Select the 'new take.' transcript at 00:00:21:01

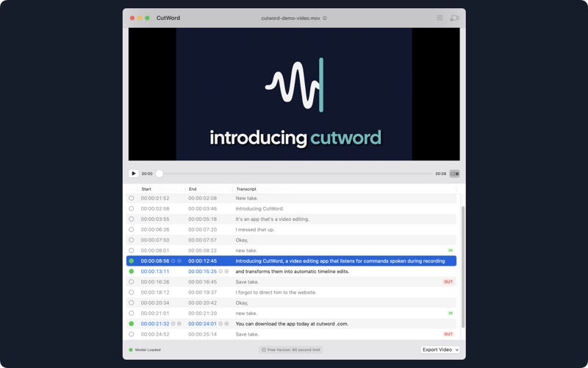pos(246,313)
